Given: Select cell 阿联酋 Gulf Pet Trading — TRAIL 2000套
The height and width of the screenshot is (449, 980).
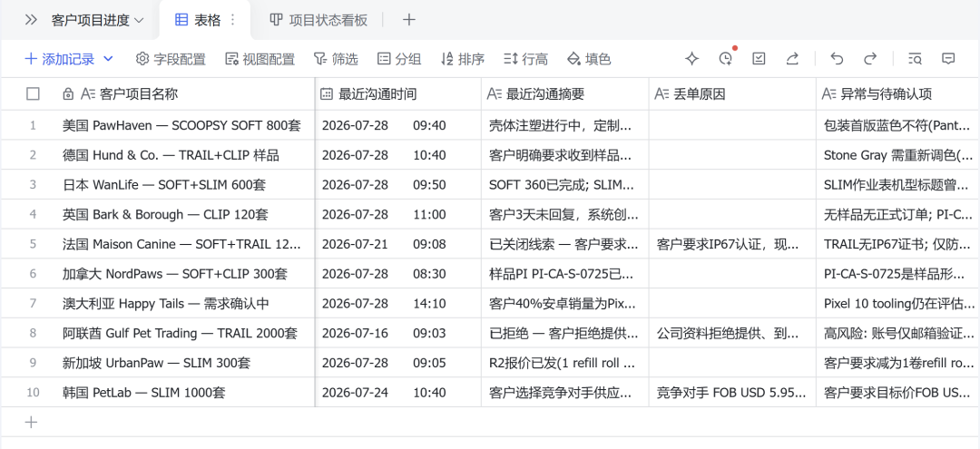Looking at the screenshot, I should (186, 333).
